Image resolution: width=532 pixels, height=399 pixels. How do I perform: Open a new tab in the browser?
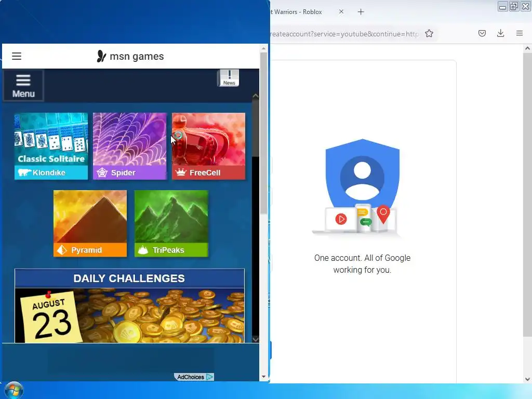point(361,12)
